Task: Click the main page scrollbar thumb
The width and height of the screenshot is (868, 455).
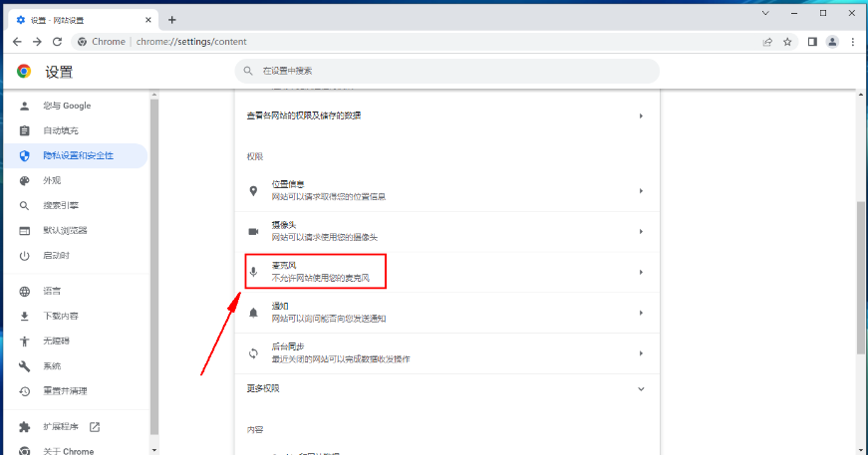Action: 860,278
